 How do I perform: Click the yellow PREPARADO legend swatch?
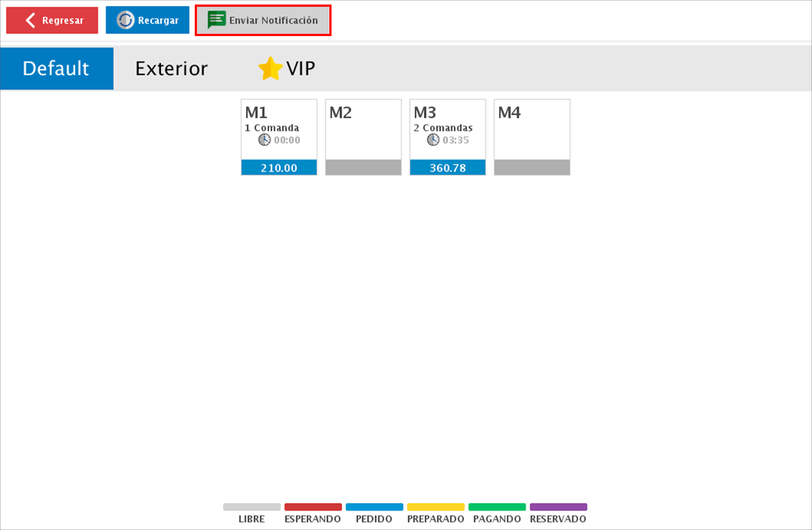(x=435, y=507)
